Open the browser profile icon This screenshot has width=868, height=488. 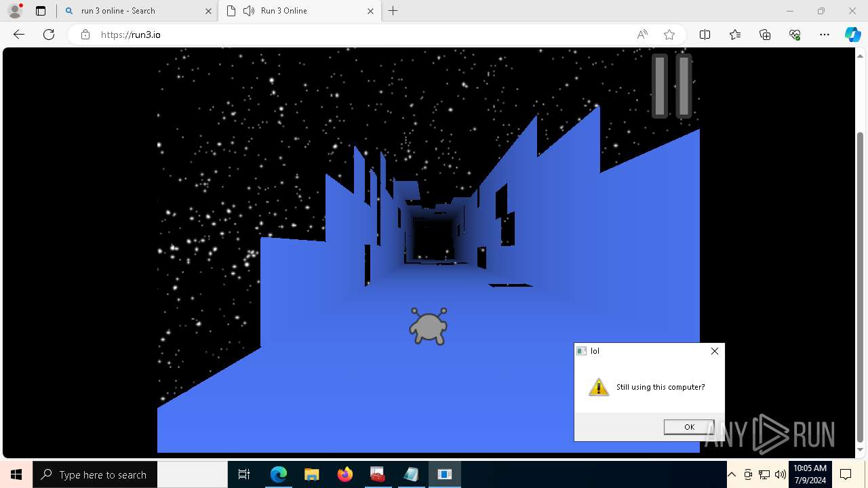[15, 11]
